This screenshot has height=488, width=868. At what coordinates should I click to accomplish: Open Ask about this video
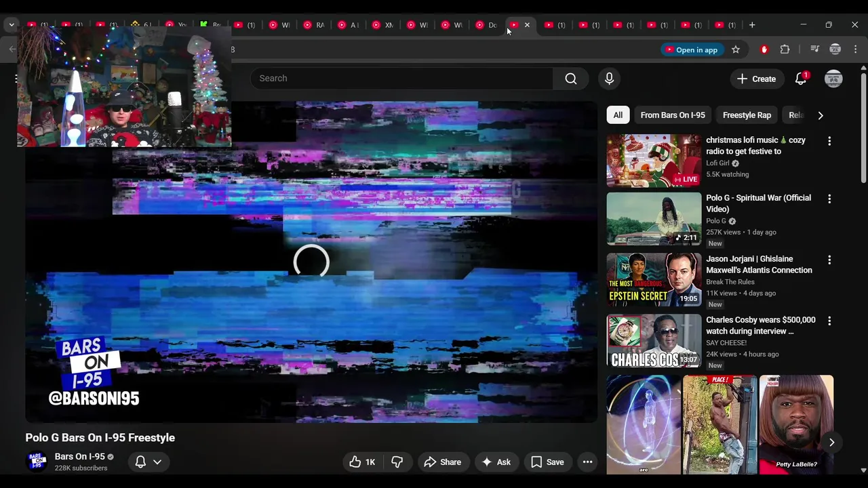tap(496, 462)
